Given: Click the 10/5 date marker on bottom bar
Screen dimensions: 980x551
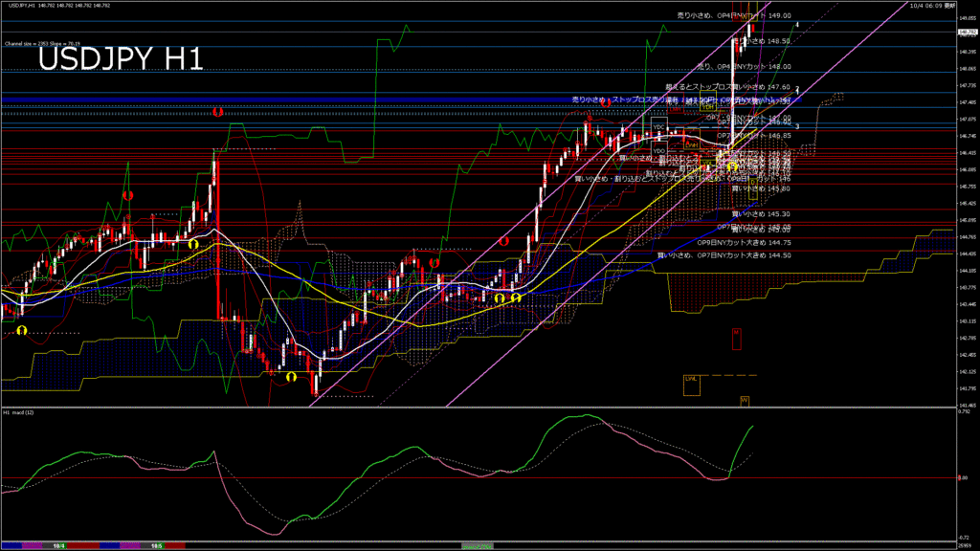Looking at the screenshot, I should click(155, 545).
